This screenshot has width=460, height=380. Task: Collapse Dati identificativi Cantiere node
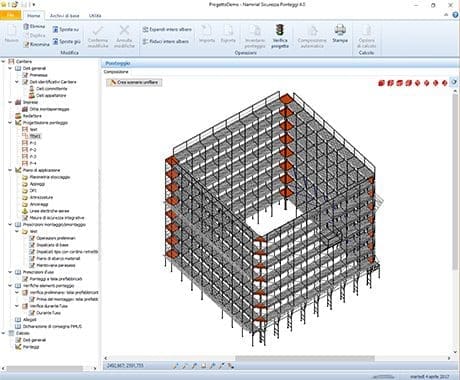17,82
